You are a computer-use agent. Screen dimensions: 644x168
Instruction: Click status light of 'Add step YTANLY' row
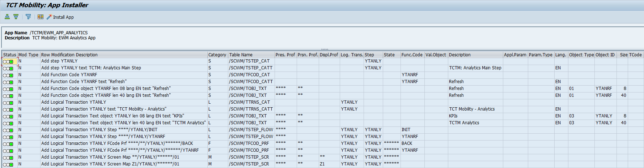8,62
